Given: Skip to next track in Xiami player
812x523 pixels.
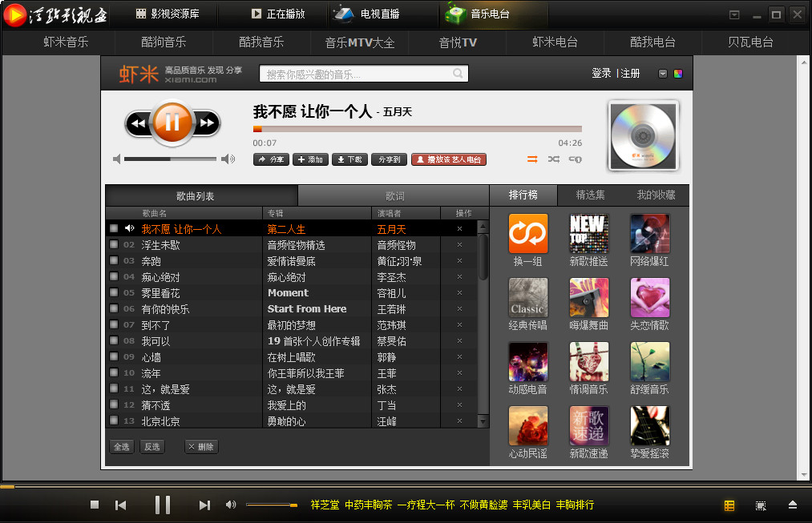Looking at the screenshot, I should coord(207,123).
